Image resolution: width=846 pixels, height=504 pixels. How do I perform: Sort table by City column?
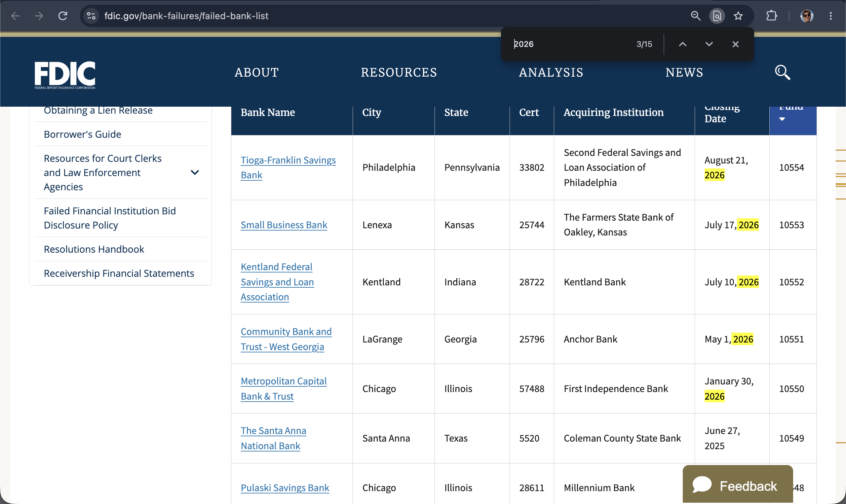click(x=372, y=112)
